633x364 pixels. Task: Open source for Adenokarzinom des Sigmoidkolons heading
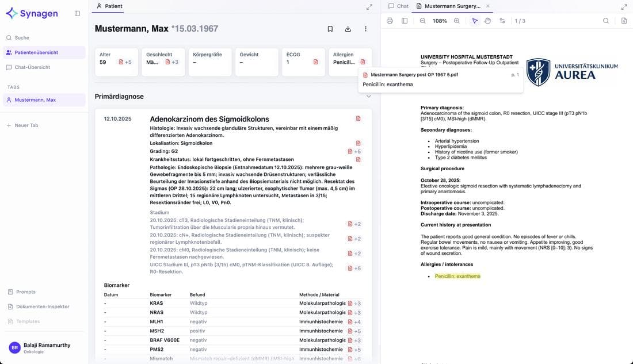[x=358, y=118]
